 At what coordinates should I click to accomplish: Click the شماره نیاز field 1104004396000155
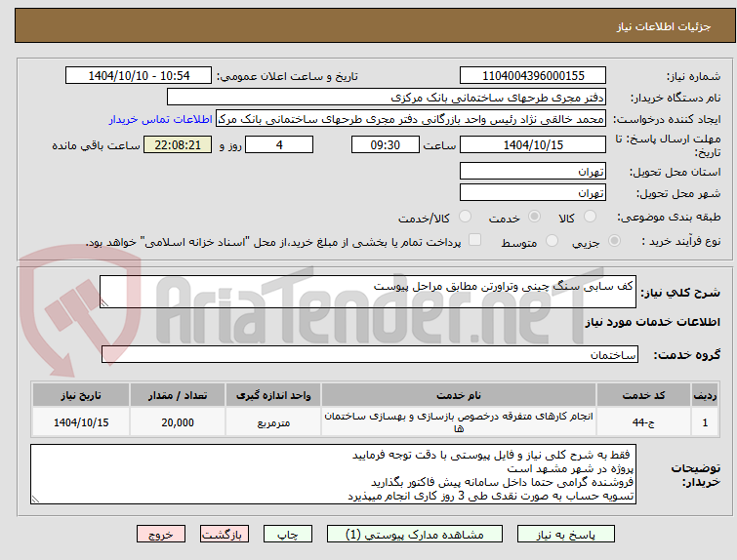(533, 76)
